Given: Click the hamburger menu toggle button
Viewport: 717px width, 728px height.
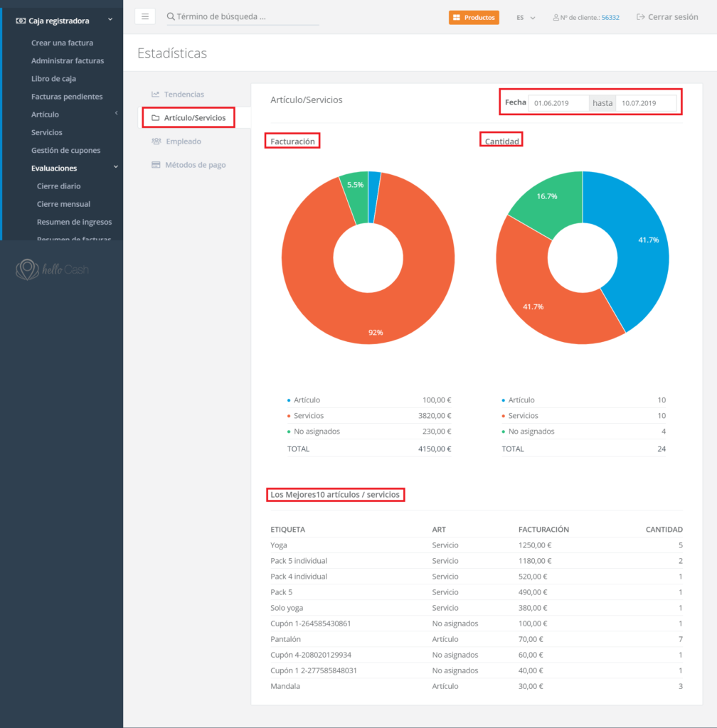Looking at the screenshot, I should click(x=145, y=17).
